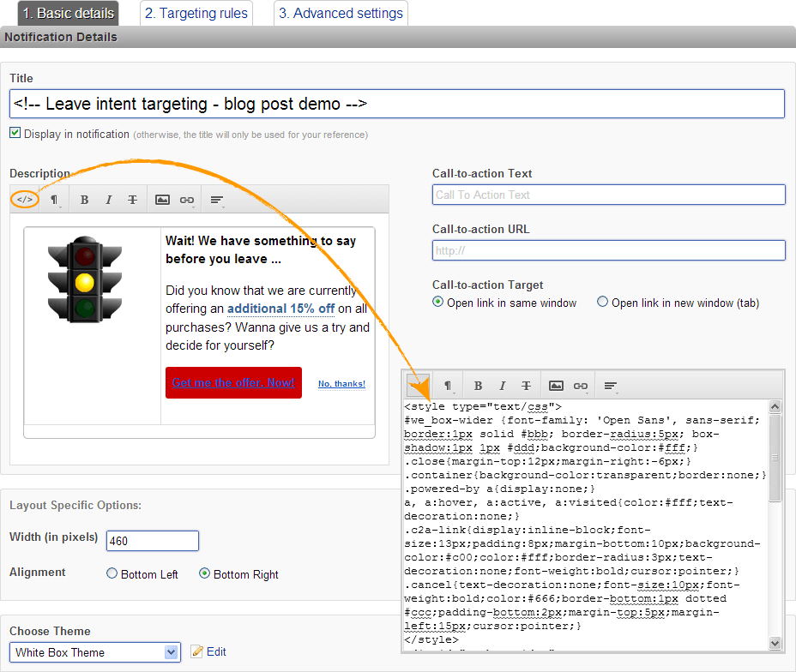Image resolution: width=796 pixels, height=672 pixels.
Task: Click the Strikethrough icon in the Description toolbar
Action: click(x=132, y=200)
